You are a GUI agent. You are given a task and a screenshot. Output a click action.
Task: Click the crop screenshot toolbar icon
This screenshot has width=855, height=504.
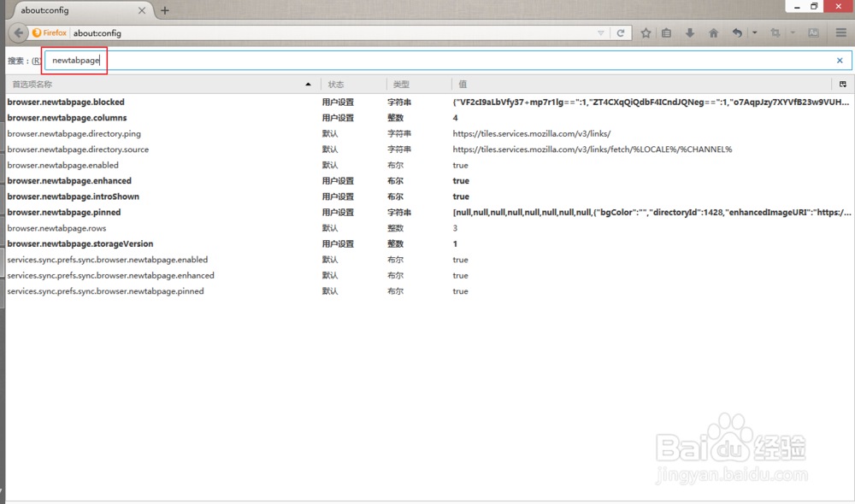[775, 32]
